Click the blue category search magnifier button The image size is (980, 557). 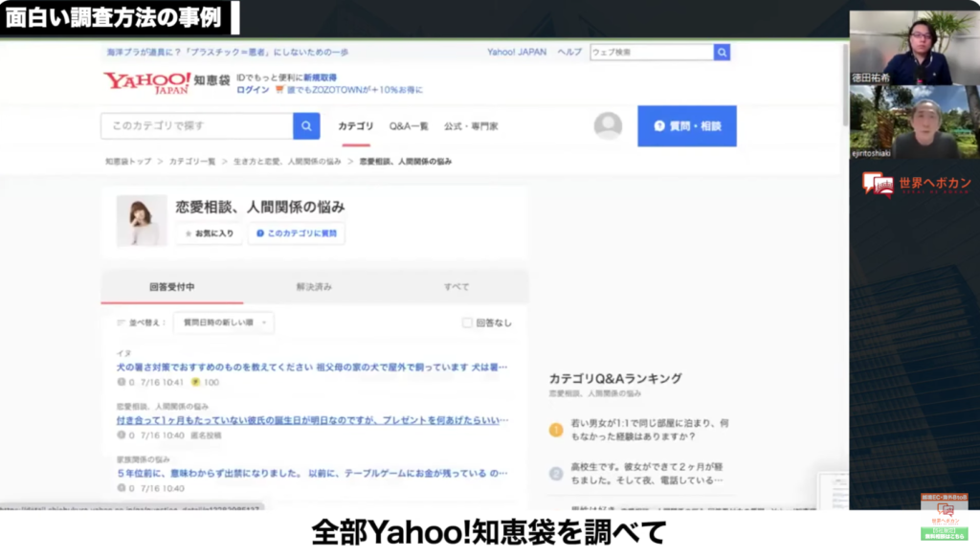(x=306, y=126)
